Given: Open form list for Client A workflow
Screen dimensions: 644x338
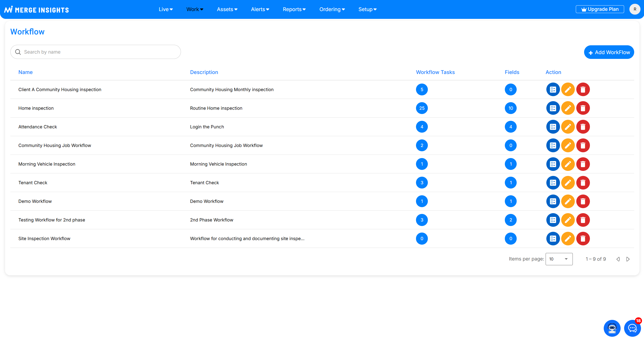Looking at the screenshot, I should pos(553,90).
